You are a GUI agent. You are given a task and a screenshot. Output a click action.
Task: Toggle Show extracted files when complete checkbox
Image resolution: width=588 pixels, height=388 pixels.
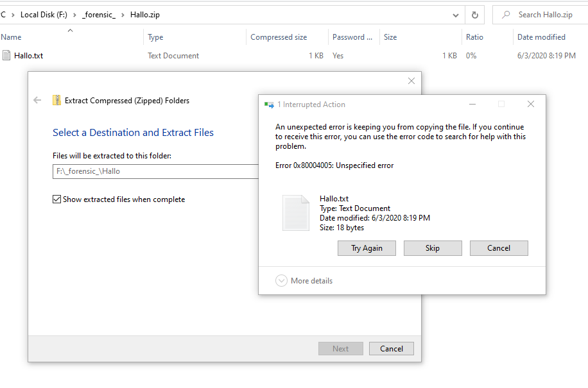tap(56, 199)
